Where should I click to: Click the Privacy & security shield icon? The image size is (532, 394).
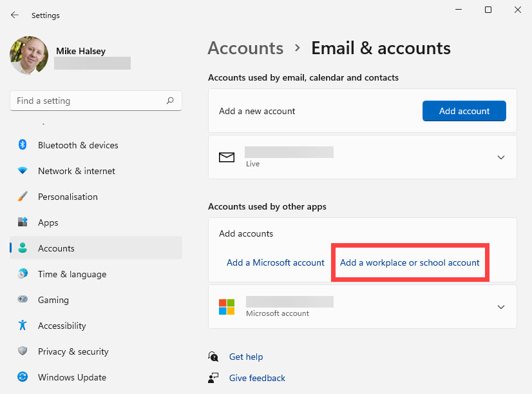tap(23, 351)
